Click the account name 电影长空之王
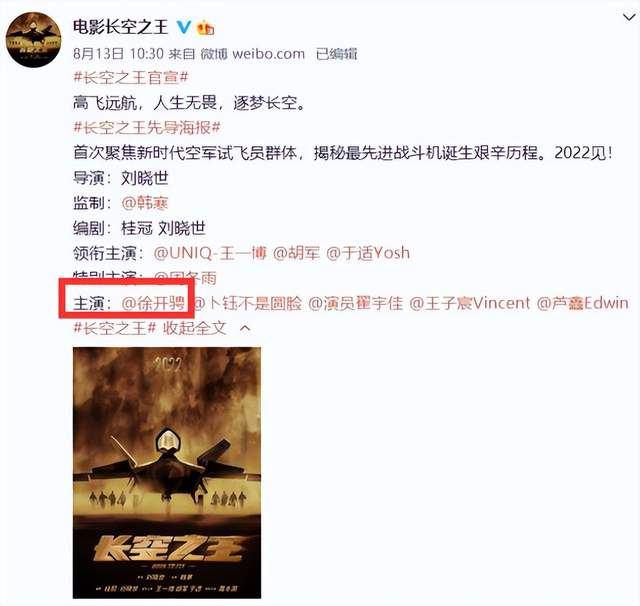 121,27
